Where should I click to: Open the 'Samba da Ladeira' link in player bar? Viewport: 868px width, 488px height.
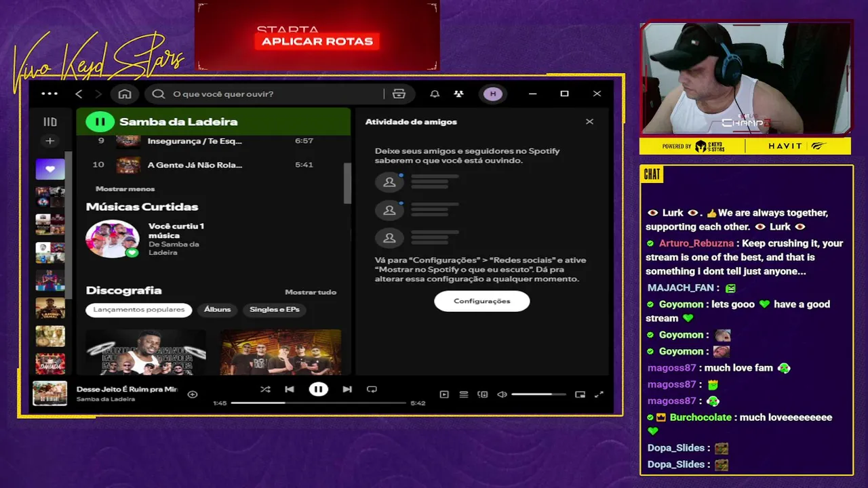coord(106,399)
